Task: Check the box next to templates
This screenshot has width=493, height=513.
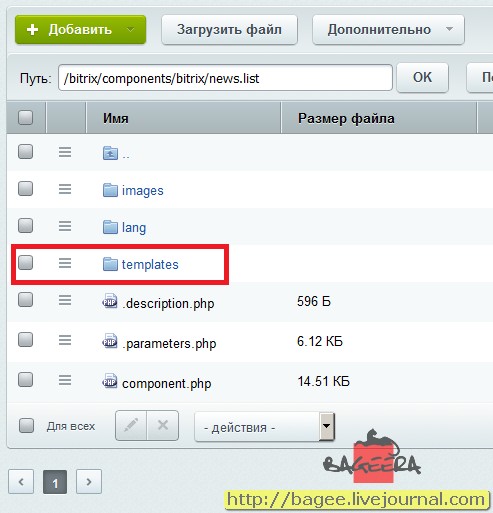Action: [25, 262]
